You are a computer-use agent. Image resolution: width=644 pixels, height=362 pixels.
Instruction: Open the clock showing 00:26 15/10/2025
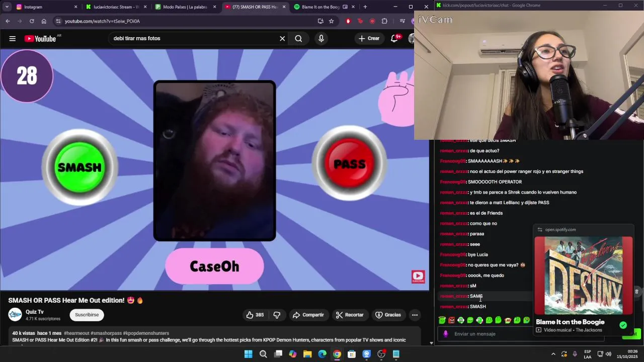point(628,354)
